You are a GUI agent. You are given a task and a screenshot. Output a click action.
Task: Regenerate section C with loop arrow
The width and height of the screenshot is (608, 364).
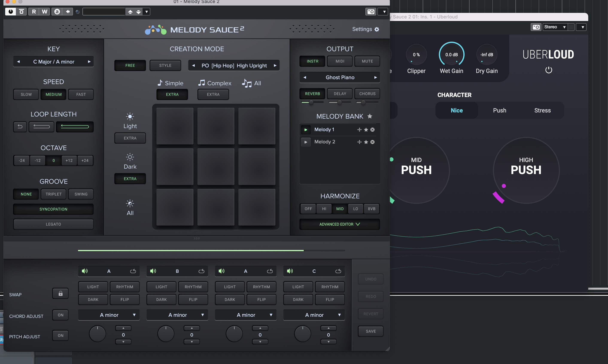(x=338, y=271)
